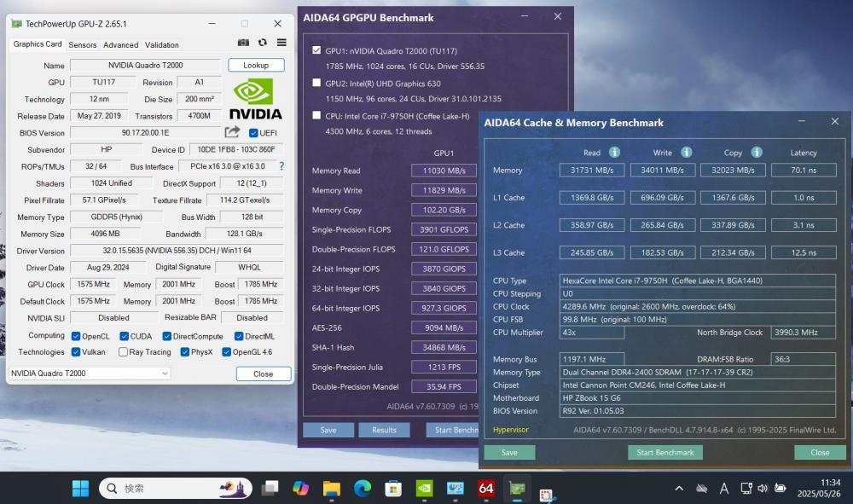Toggle the PhysX checkbox
Viewport: 853px width, 504px height.
[x=185, y=351]
